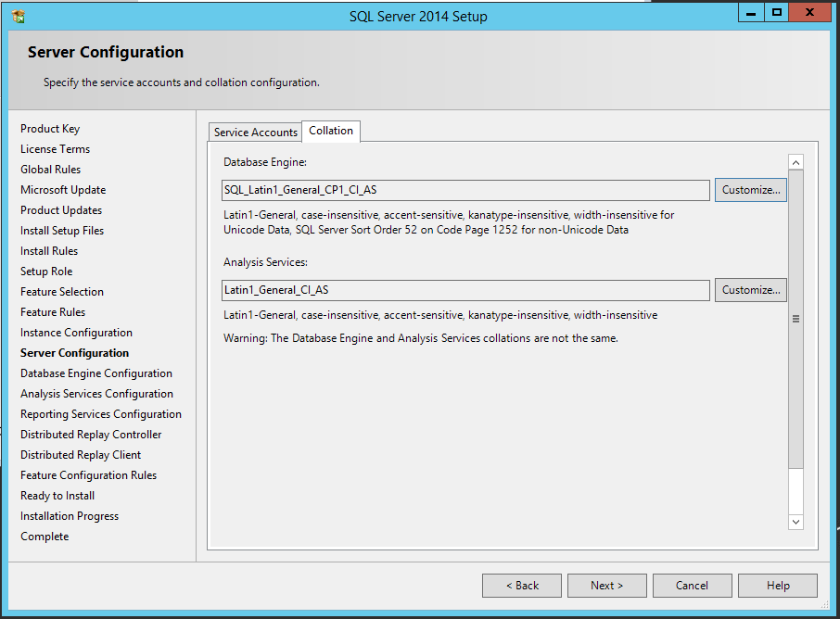Image resolution: width=840 pixels, height=619 pixels.
Task: Click the Analysis Services Configuration step
Action: [97, 394]
